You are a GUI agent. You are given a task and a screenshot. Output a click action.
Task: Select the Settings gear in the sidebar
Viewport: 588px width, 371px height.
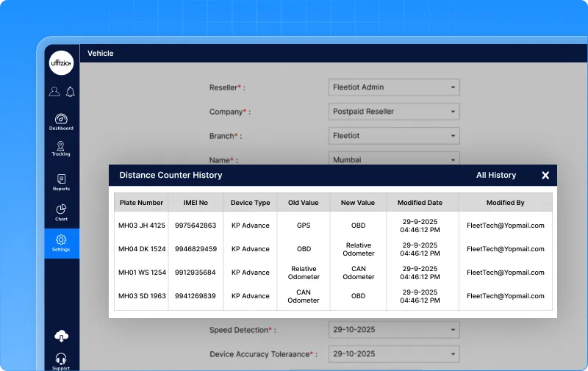tap(61, 243)
